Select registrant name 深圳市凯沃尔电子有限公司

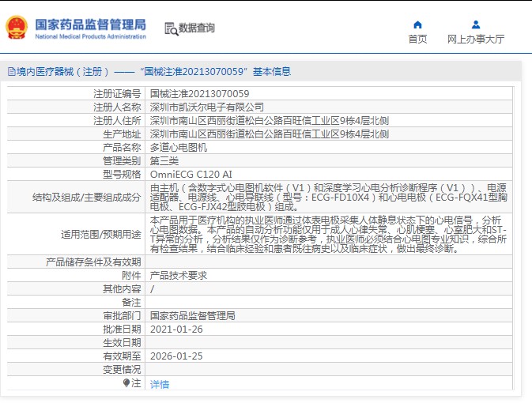pyautogui.click(x=207, y=107)
